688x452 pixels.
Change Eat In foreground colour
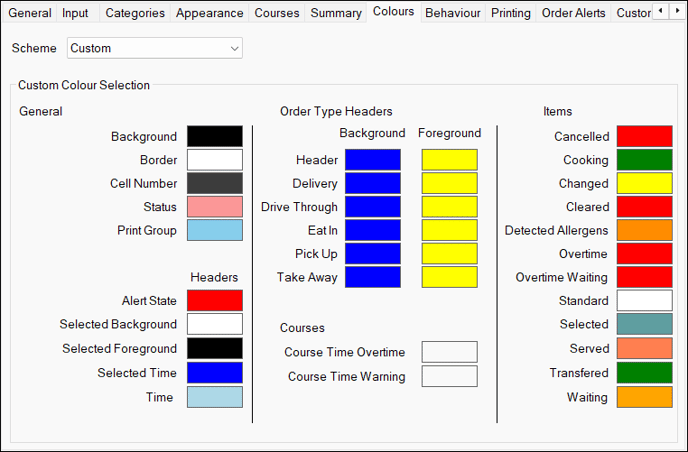tap(450, 230)
